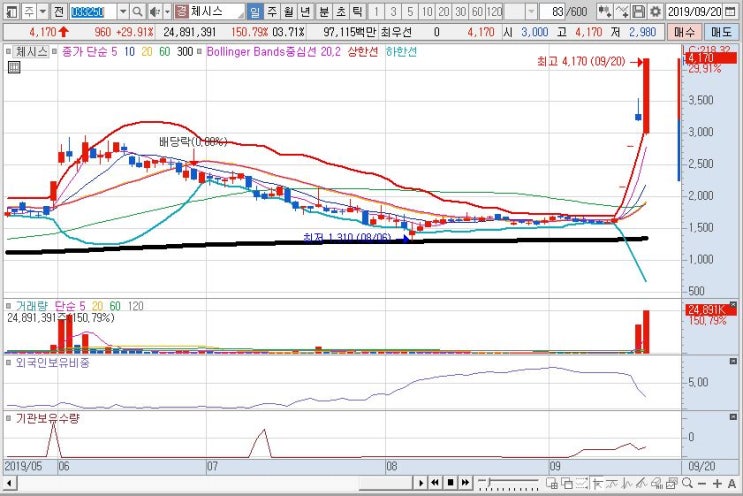Image resolution: width=743 pixels, height=496 pixels.
Task: Click the 경 warning badge before 체시스
Action: point(182,11)
